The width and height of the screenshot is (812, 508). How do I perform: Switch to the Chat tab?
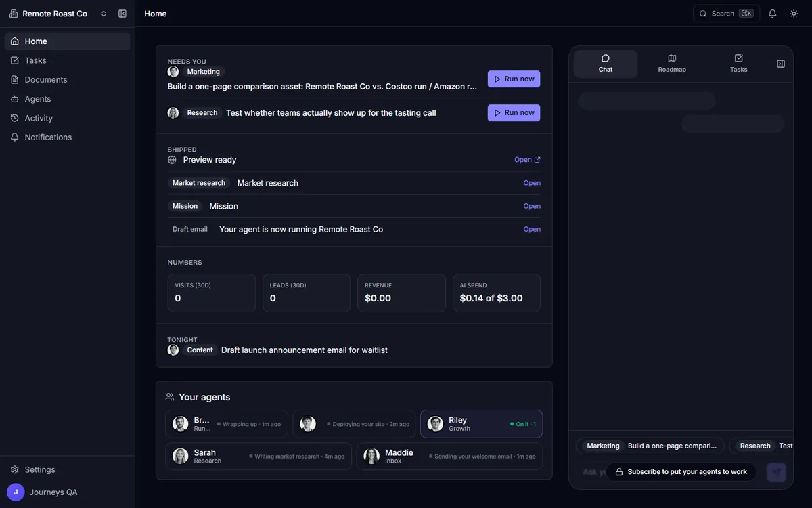[x=606, y=64]
